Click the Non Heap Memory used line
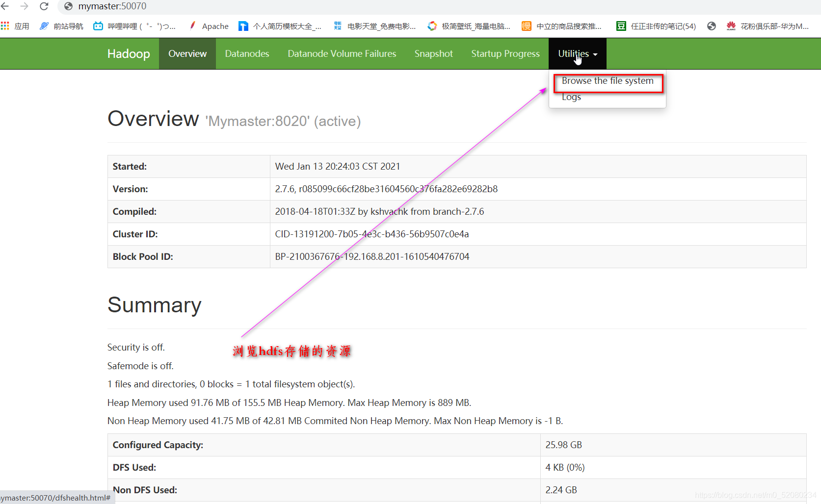This screenshot has width=821, height=504. click(335, 421)
